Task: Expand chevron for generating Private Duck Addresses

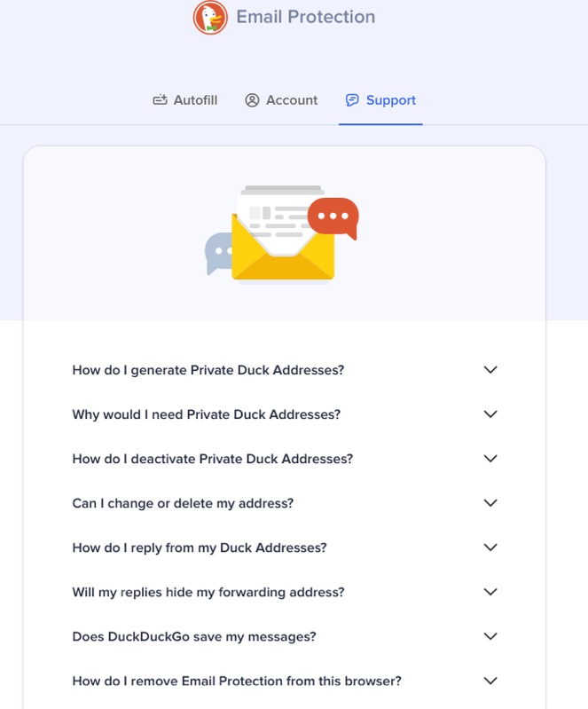Action: tap(490, 370)
